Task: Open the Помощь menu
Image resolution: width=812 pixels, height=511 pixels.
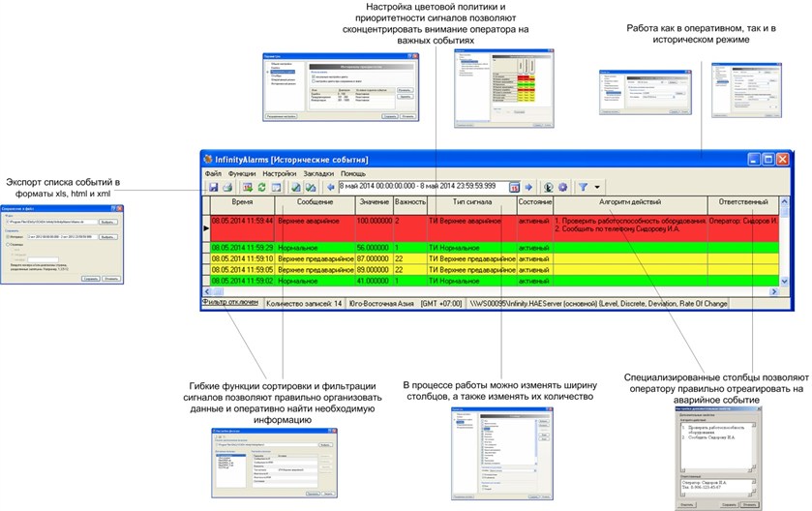Action: point(353,172)
